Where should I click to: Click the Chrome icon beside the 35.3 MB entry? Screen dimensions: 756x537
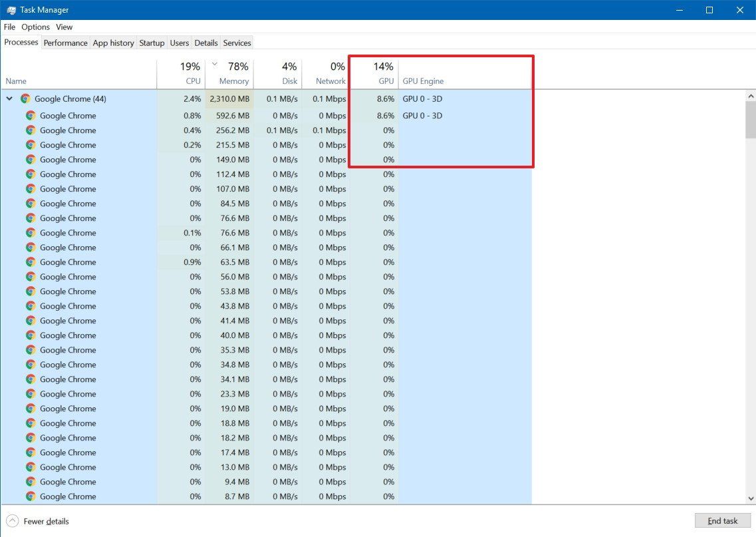[x=30, y=350]
